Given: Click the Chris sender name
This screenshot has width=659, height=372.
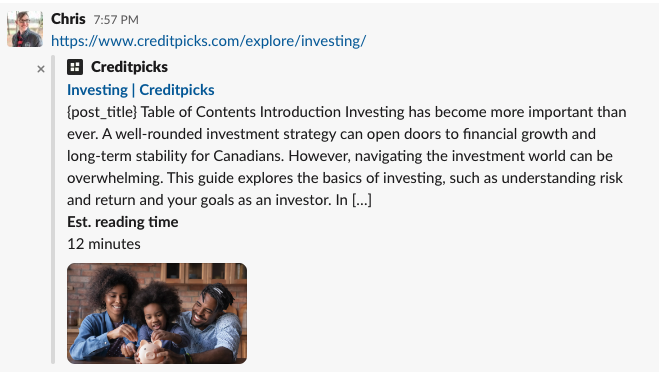Looking at the screenshot, I should click(68, 19).
